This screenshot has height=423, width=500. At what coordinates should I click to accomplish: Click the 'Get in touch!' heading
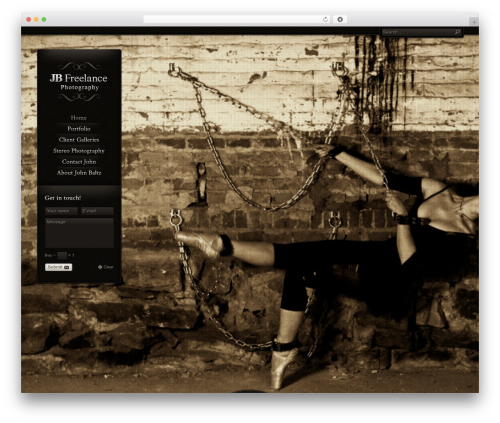63,198
